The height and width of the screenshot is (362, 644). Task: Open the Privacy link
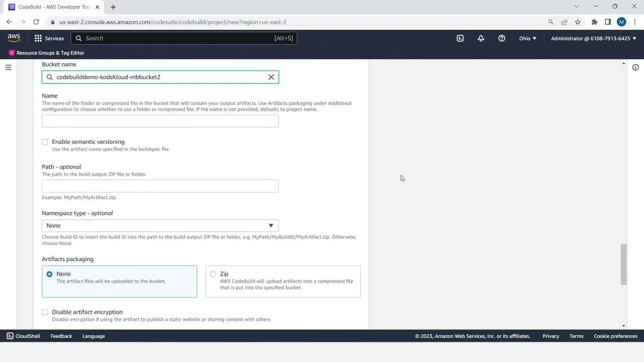pos(551,336)
